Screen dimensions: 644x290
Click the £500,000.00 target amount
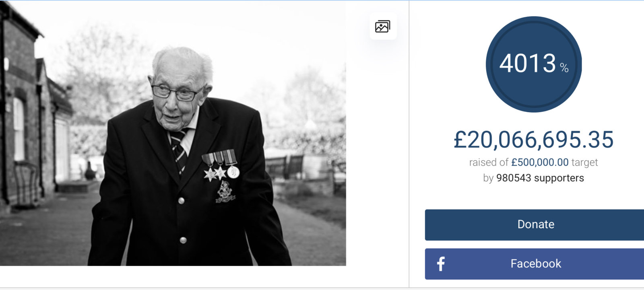pos(540,162)
